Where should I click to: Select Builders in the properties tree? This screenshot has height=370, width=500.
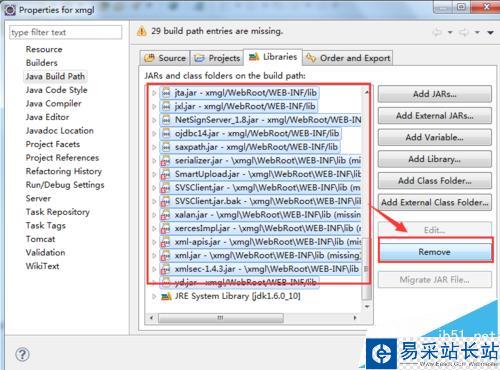[x=42, y=63]
